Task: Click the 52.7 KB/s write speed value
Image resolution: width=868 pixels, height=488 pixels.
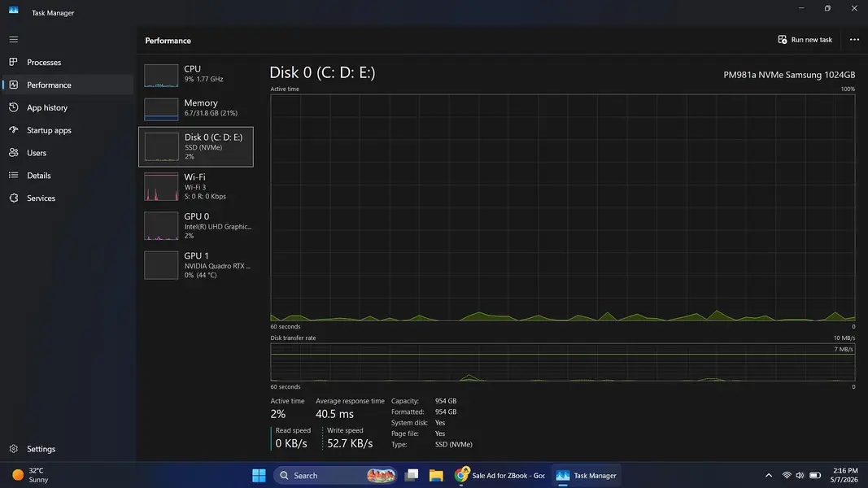Action: 350,443
